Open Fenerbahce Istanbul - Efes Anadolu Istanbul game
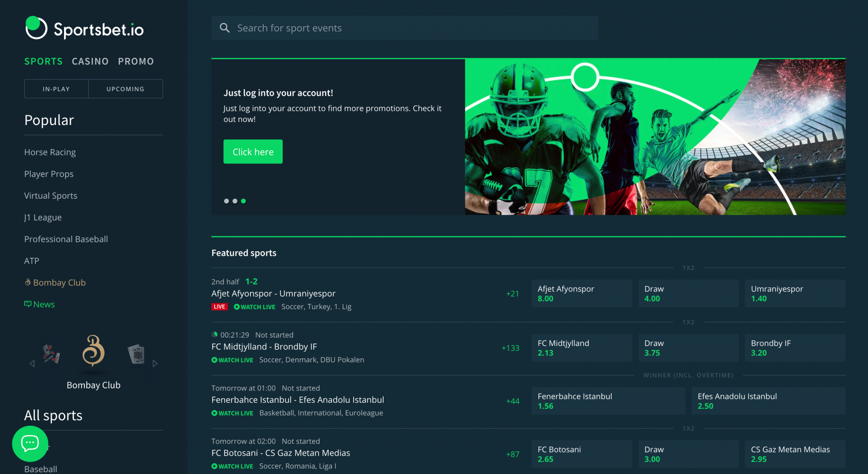Viewport: 868px width, 474px height. pyautogui.click(x=298, y=400)
